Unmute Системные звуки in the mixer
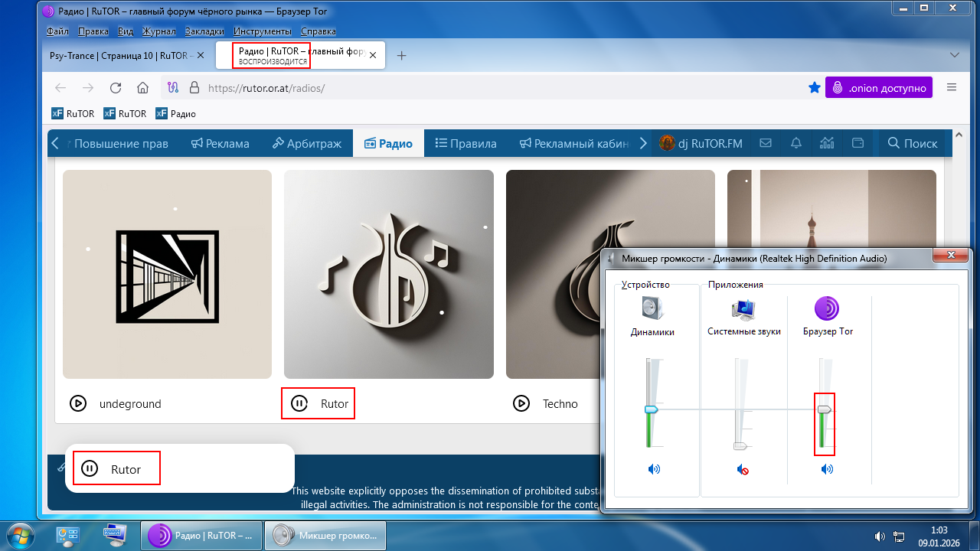980x551 pixels. click(741, 469)
